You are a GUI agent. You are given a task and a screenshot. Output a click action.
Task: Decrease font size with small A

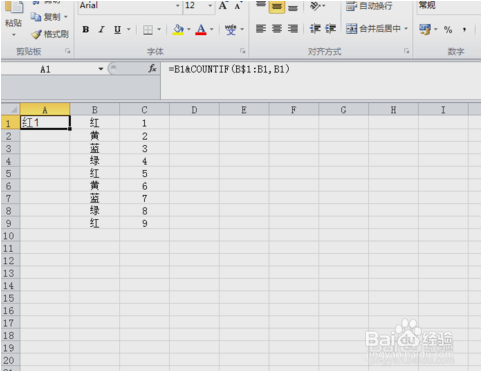pos(238,6)
